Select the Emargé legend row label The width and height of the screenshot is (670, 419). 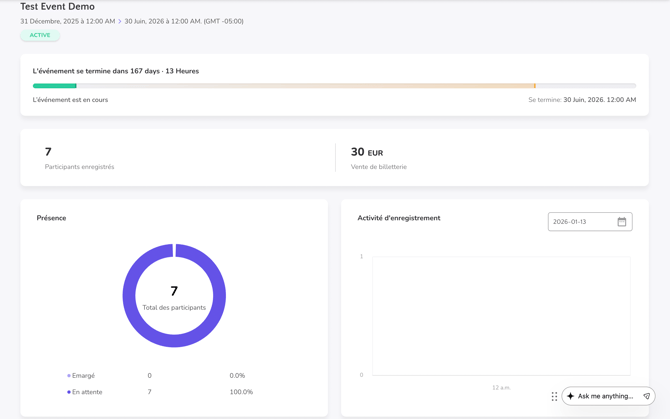[84, 376]
